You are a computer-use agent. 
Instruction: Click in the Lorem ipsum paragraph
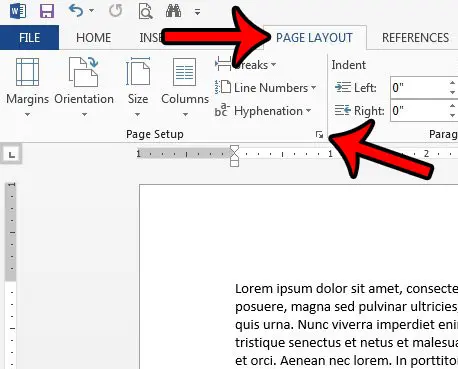346,324
